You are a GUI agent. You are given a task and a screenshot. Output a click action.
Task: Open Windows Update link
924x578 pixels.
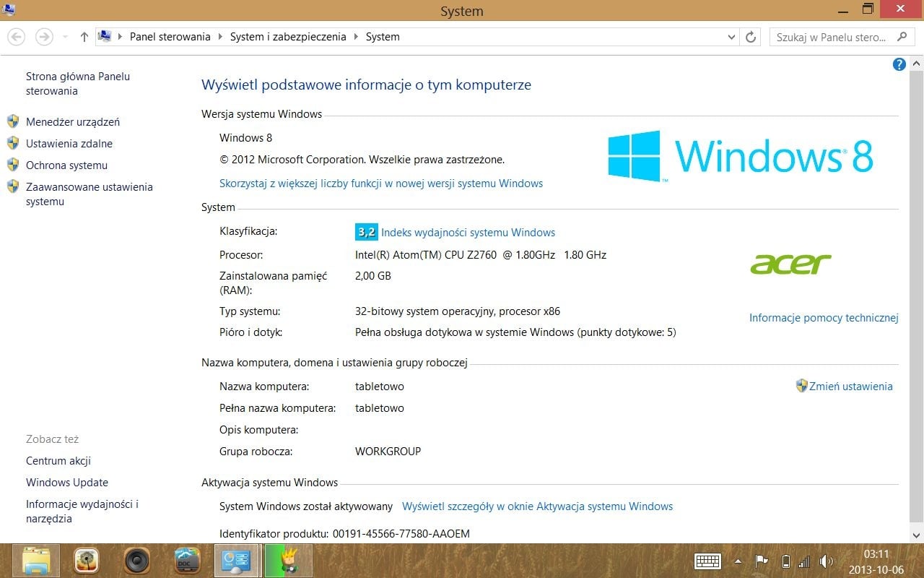coord(67,483)
